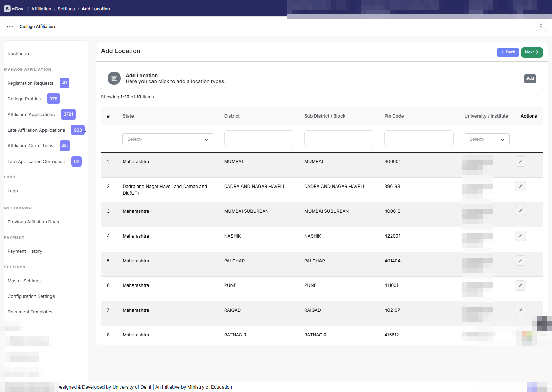Click the University / Institute column header
The height and width of the screenshot is (392, 552).
486,116
